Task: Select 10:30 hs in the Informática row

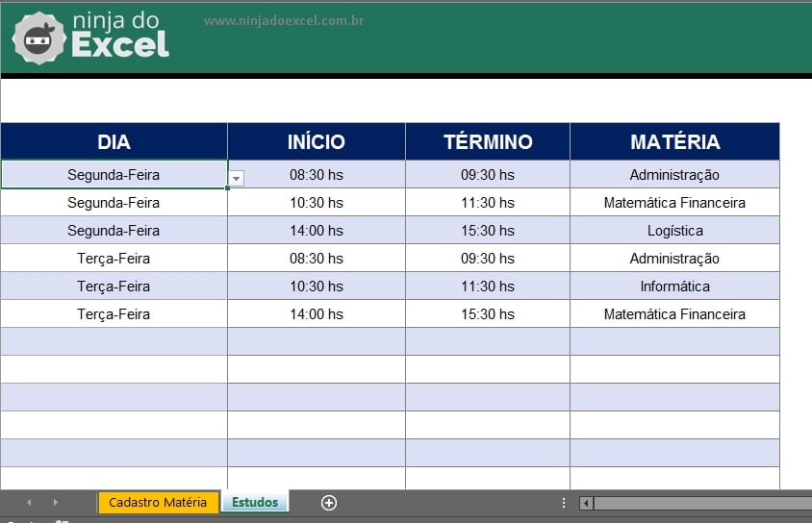Action: tap(317, 286)
